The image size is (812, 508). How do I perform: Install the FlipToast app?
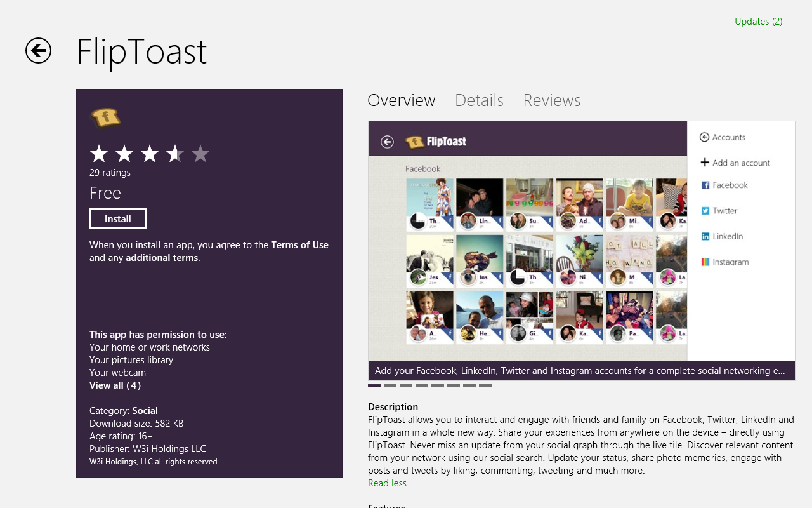click(x=118, y=218)
